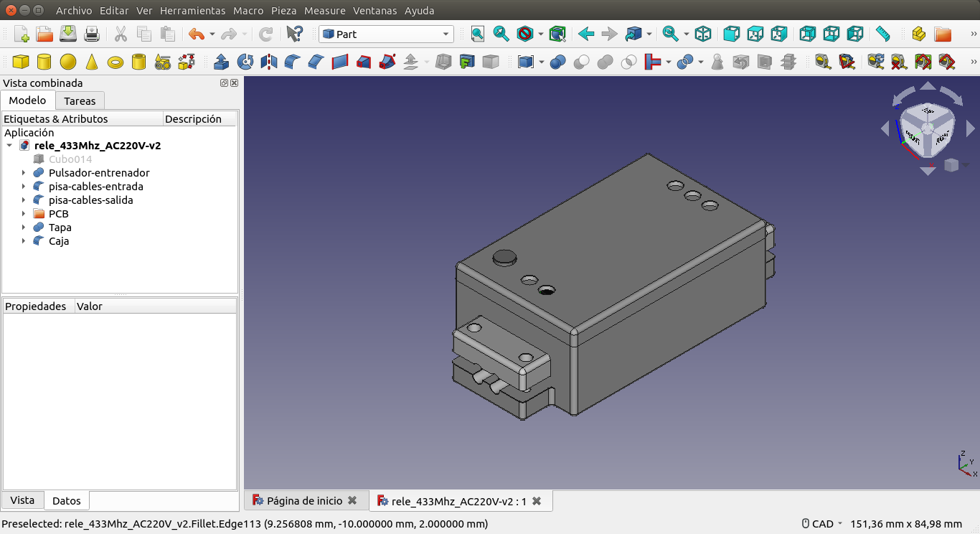Select the Tapa item in the tree
The height and width of the screenshot is (534, 980).
[x=60, y=228]
